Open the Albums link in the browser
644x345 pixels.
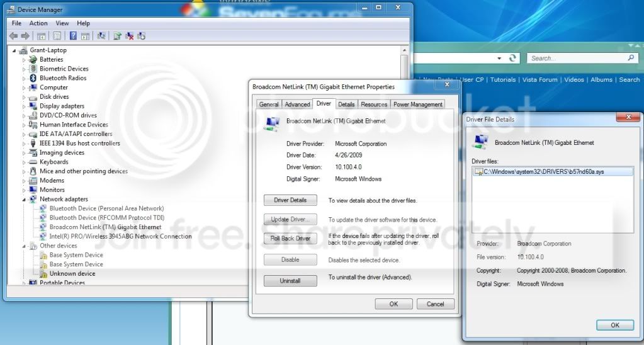click(601, 80)
